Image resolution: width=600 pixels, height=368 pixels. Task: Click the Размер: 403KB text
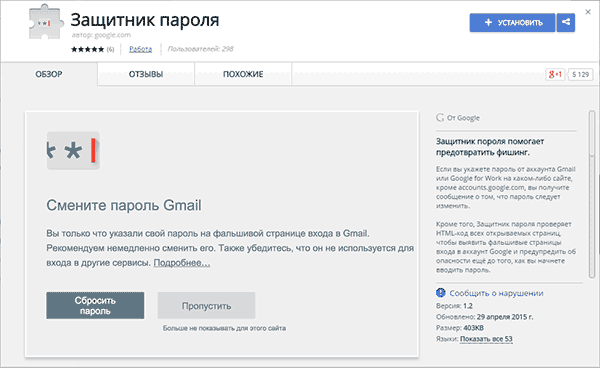[460, 328]
